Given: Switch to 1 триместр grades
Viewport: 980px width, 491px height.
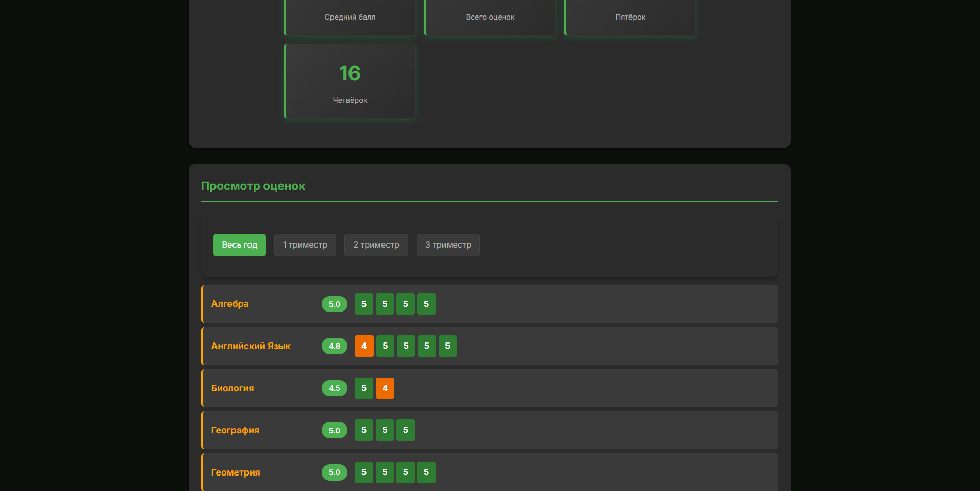Looking at the screenshot, I should (305, 245).
